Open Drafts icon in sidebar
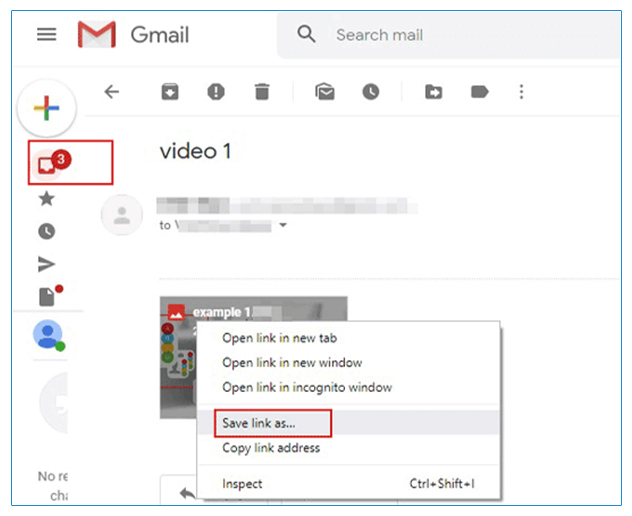The width and height of the screenshot is (632, 516). (x=46, y=297)
